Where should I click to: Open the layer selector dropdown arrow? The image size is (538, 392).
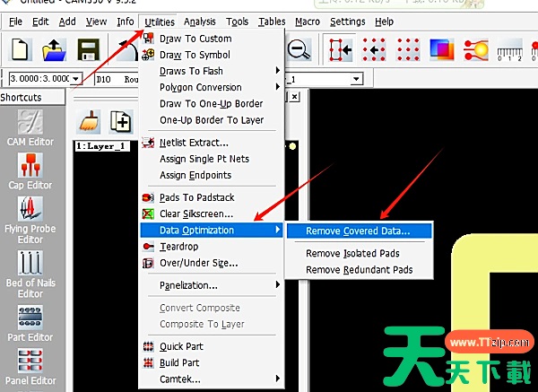(x=357, y=79)
